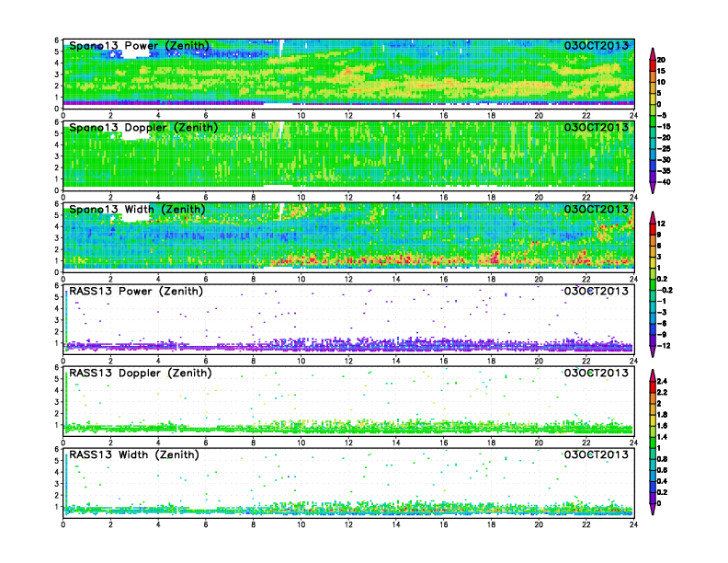Viewport: 728px width, 563px height.
Task: Click the '-0.2' label on the middle colorbar
Action: point(665,291)
